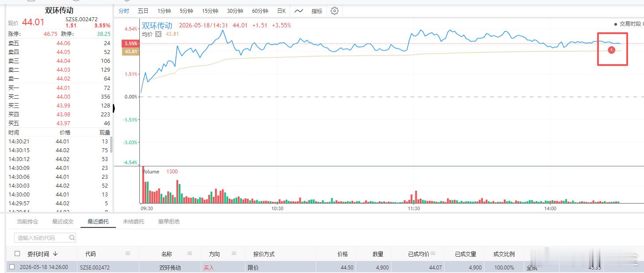This screenshot has height=273, width=644.
Task: Open the 未结委托 tab
Action: pyautogui.click(x=134, y=221)
